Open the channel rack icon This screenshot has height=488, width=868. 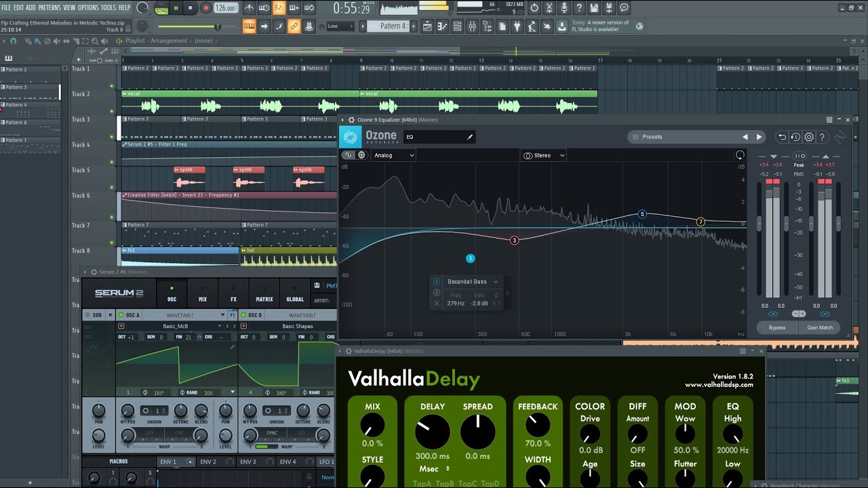[456, 26]
